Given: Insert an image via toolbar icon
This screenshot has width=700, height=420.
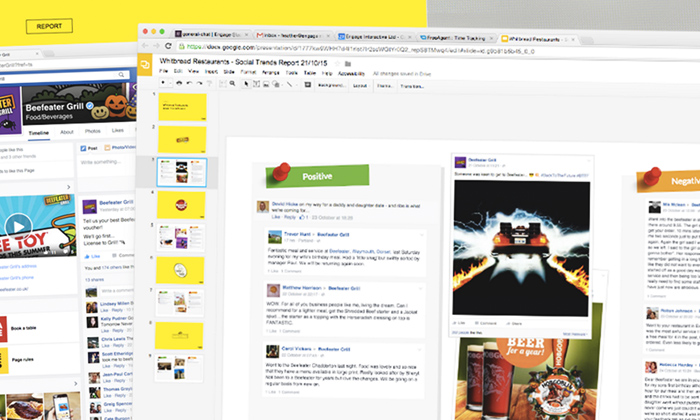Looking at the screenshot, I should pos(266,84).
